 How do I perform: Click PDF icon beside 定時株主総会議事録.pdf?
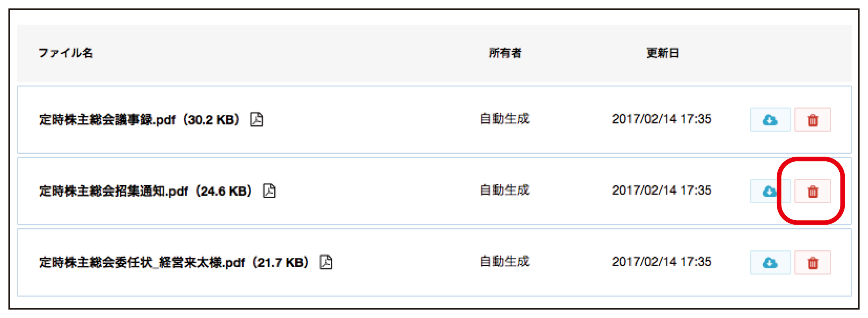(256, 119)
